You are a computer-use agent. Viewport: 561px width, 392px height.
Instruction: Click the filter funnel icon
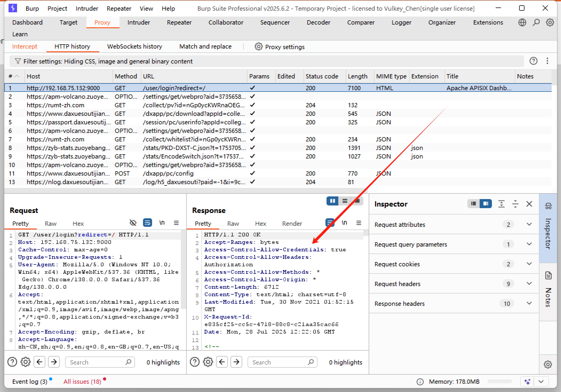[x=18, y=61]
